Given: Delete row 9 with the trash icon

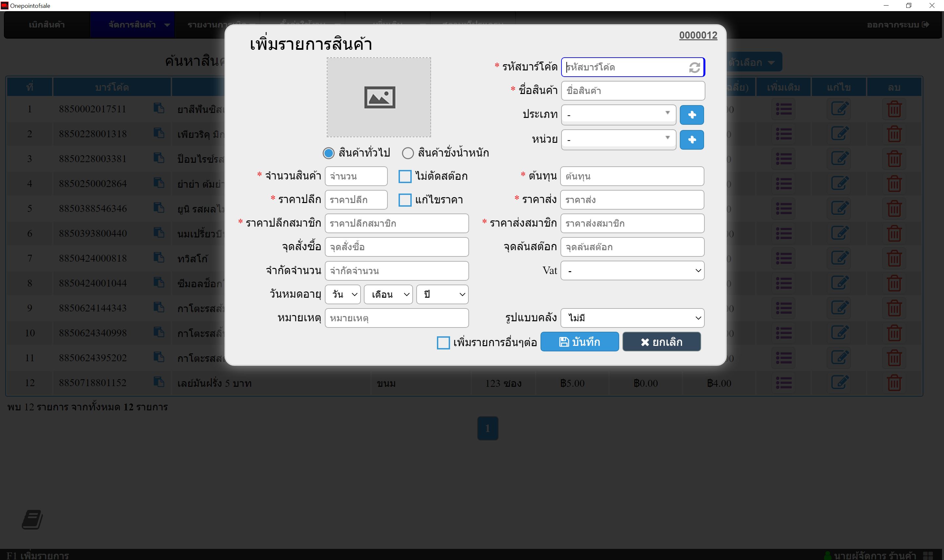Looking at the screenshot, I should click(x=894, y=309).
